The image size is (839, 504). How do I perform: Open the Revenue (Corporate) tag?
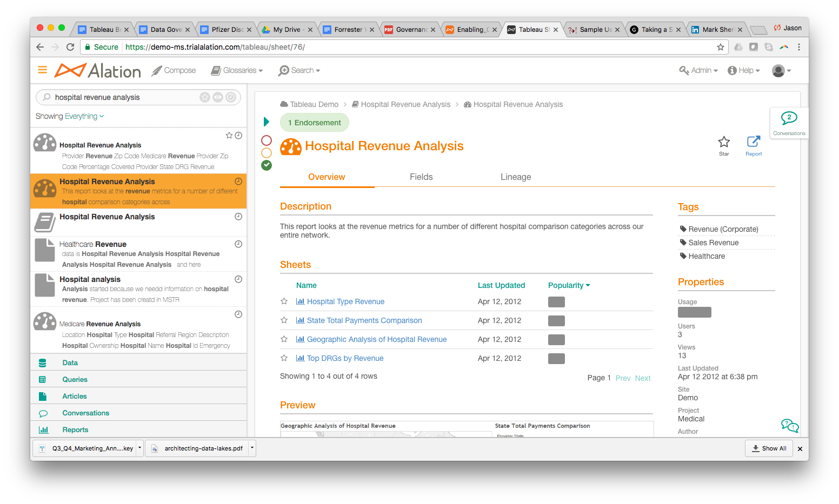(x=723, y=229)
